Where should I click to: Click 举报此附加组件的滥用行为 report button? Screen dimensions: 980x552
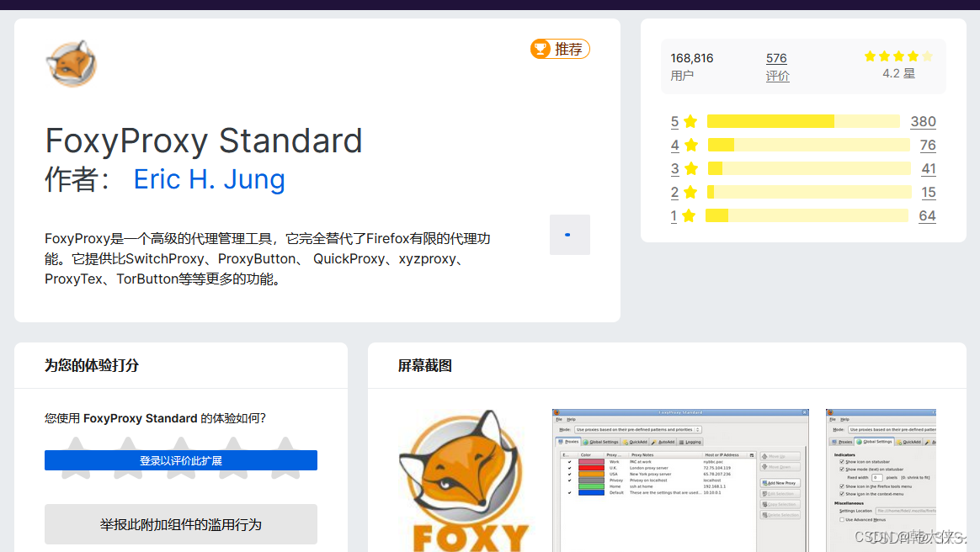(x=181, y=524)
